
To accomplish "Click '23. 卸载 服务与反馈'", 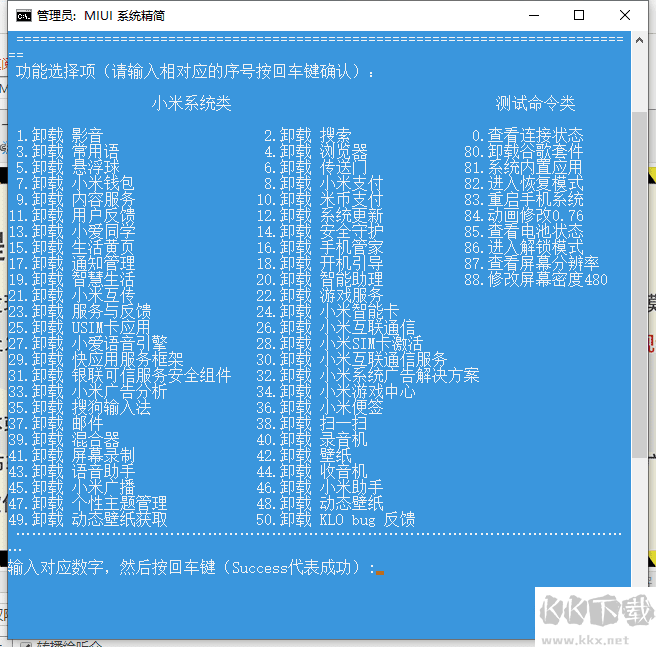I will point(80,311).
